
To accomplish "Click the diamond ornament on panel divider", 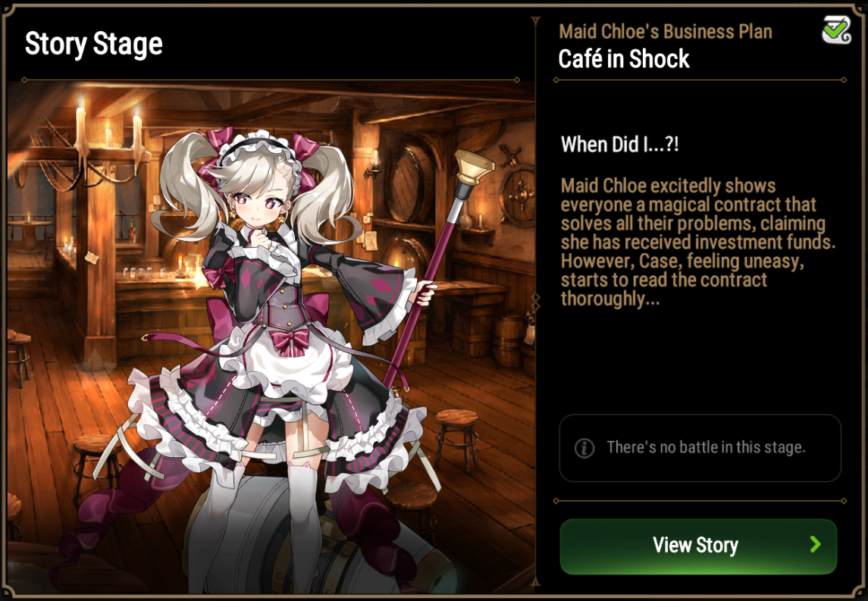I will 535,303.
